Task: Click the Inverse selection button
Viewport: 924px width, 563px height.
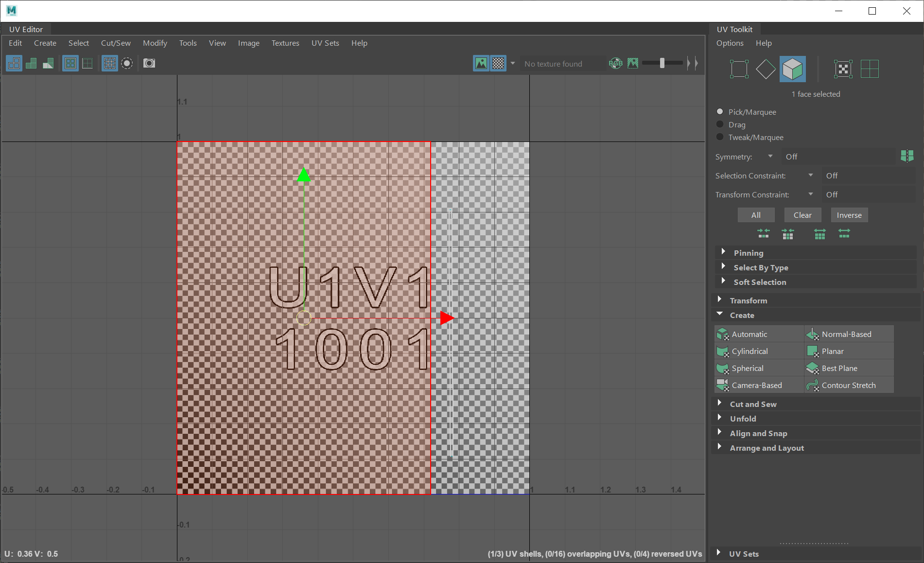Action: (849, 215)
